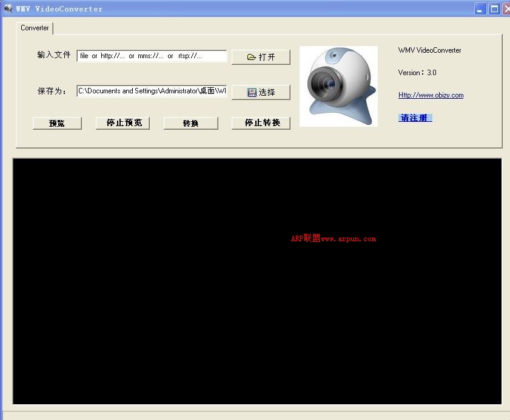
Task: Click the floppy disk icon on 选择 button
Action: click(x=251, y=92)
